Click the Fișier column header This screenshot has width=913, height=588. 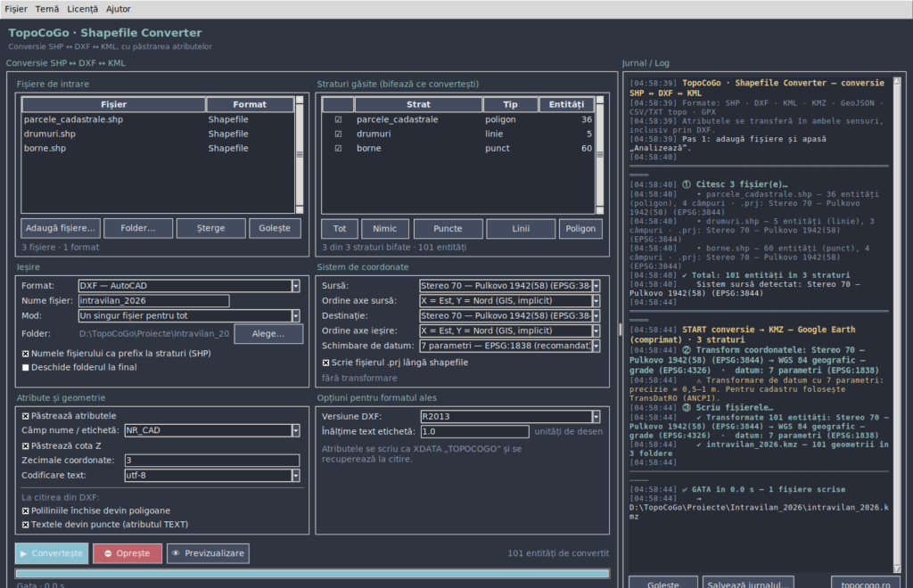[x=113, y=104]
